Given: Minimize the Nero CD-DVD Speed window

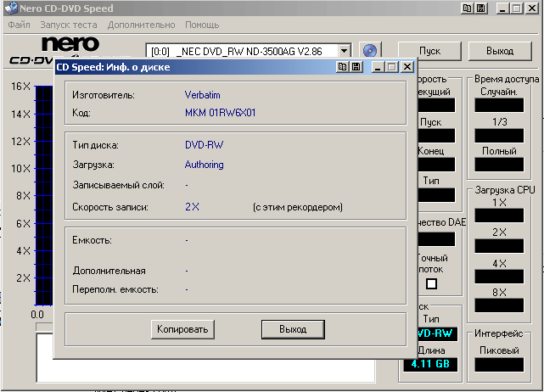Looking at the screenshot, I should (x=502, y=8).
